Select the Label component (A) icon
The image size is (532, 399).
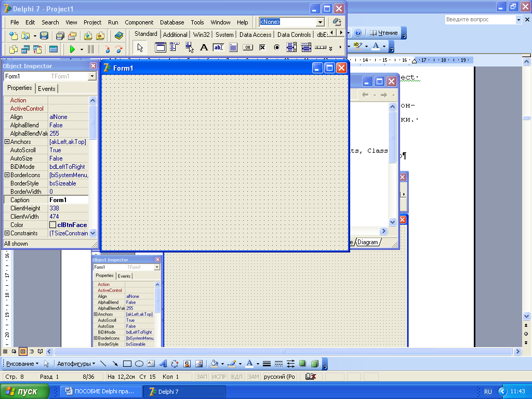click(204, 47)
